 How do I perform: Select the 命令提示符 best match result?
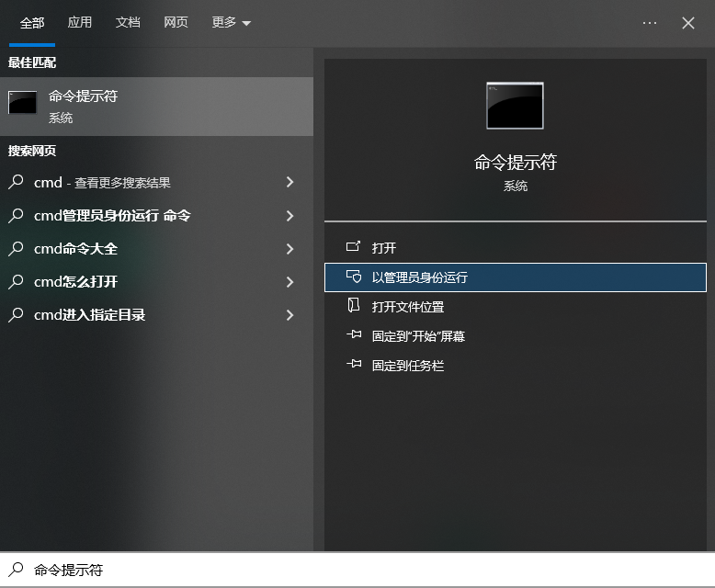(156, 107)
